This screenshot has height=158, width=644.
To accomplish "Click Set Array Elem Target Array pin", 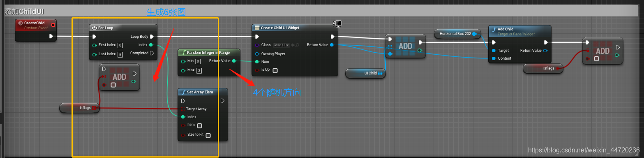I will point(182,109).
